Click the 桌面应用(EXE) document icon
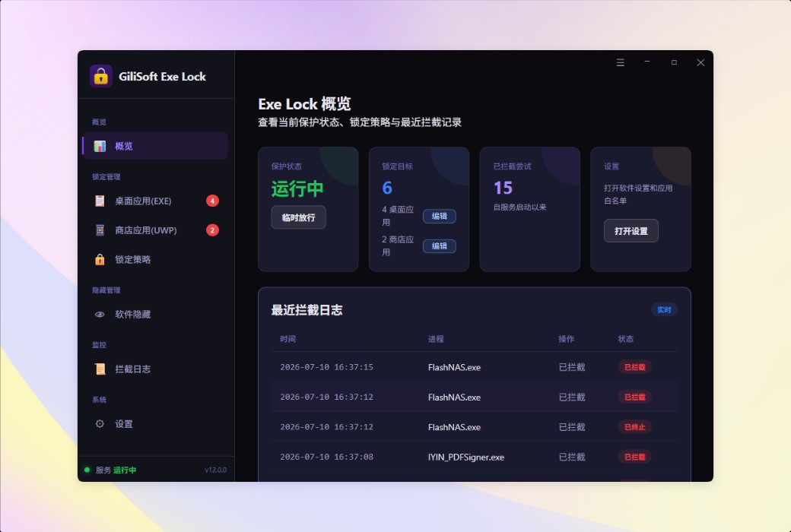791x532 pixels. click(x=100, y=201)
